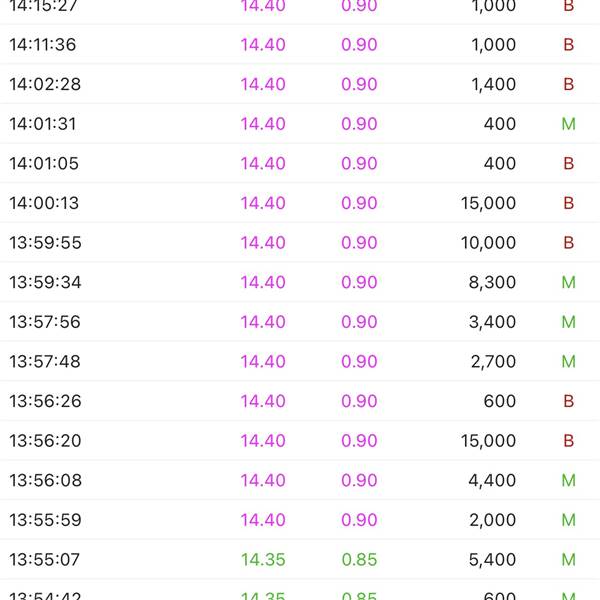This screenshot has width=600, height=600.
Task: Tap the green M marker at 14:01:31
Action: click(x=568, y=124)
